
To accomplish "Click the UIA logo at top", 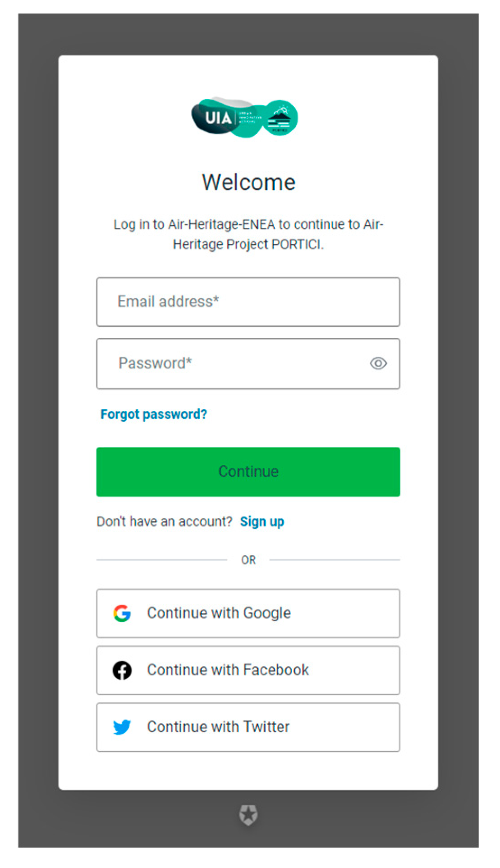I will 218,118.
